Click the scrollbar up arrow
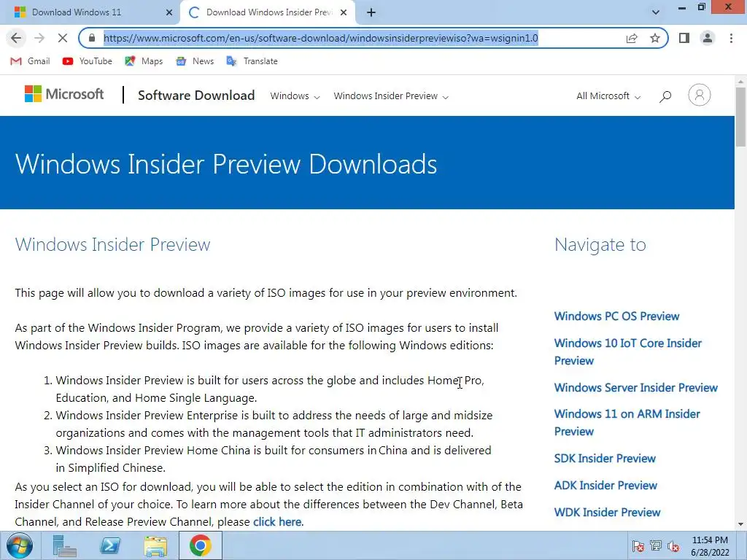 [x=741, y=82]
